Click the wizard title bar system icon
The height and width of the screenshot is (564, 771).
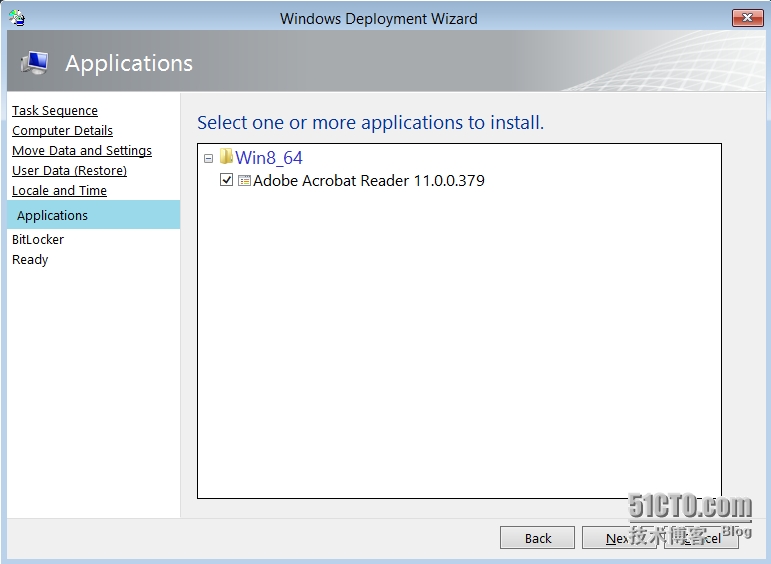coord(17,18)
